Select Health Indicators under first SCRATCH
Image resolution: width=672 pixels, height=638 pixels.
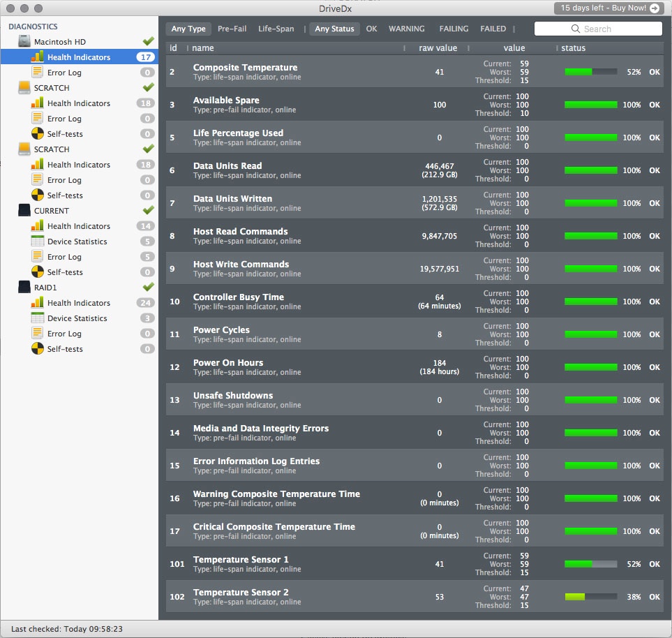(80, 103)
